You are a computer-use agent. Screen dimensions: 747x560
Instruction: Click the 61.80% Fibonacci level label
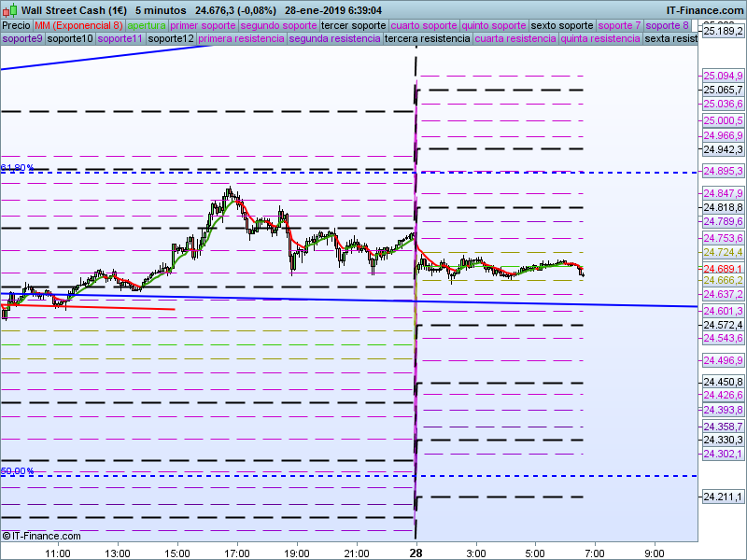[18, 168]
